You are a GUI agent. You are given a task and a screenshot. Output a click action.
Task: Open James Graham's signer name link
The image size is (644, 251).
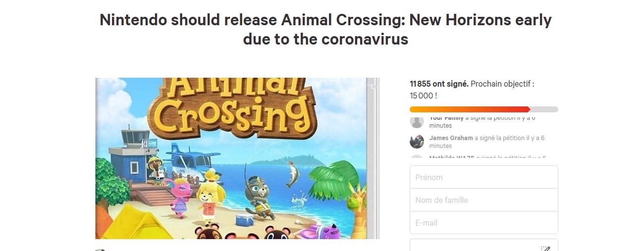[x=451, y=138]
